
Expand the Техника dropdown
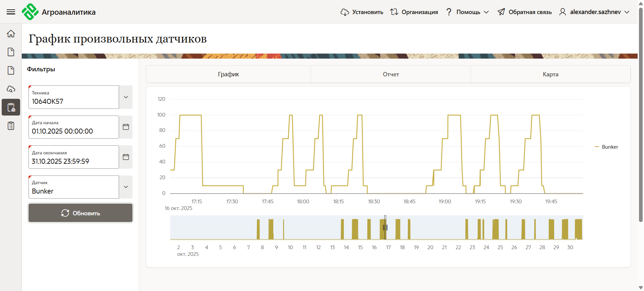(x=126, y=97)
